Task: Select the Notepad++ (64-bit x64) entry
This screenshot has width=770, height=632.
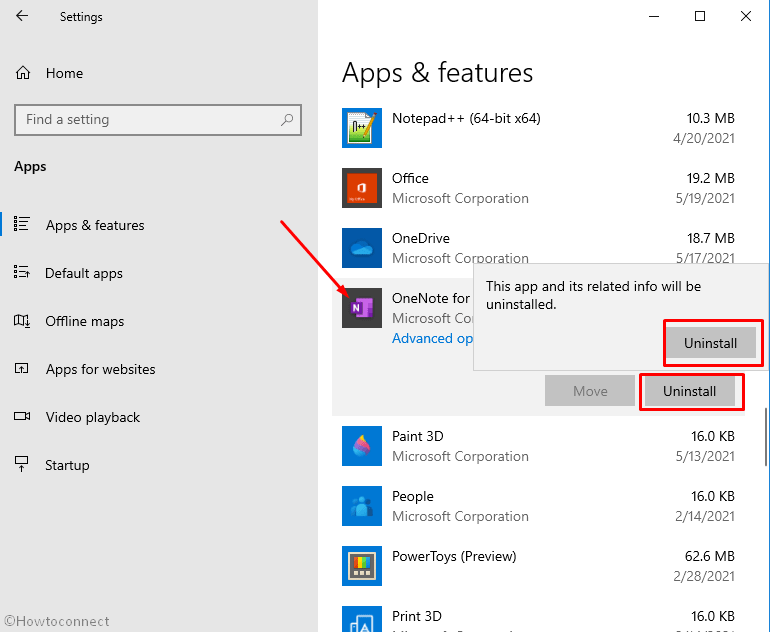Action: pos(466,118)
